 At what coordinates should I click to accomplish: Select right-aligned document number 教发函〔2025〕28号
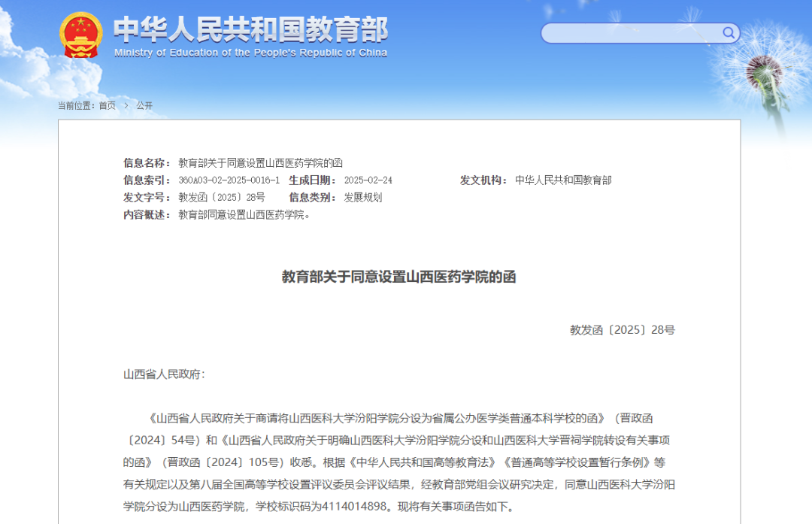tap(623, 330)
